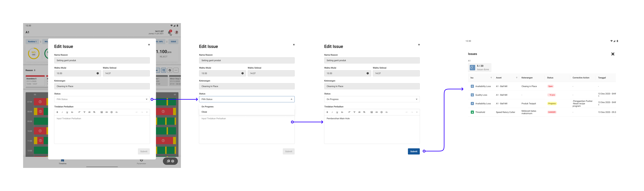The image size is (644, 191).
Task: Click Underline icon in the leftmost Edit Issue dialog
Action: click(67, 112)
